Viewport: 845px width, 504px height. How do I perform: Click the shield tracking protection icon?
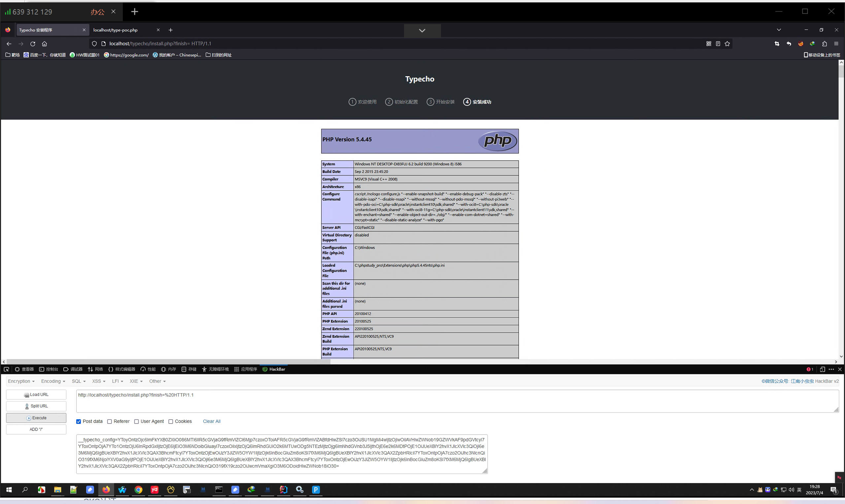pos(94,44)
